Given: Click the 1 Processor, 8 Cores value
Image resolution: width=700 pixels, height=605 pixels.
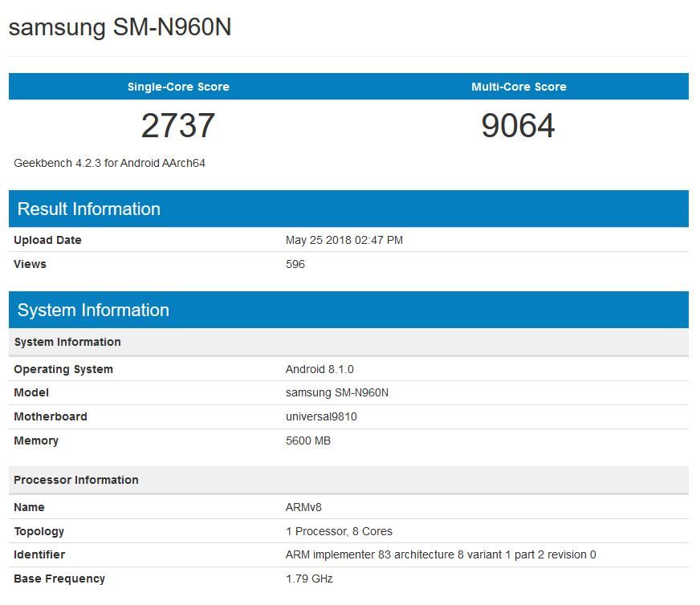Looking at the screenshot, I should click(x=339, y=531).
